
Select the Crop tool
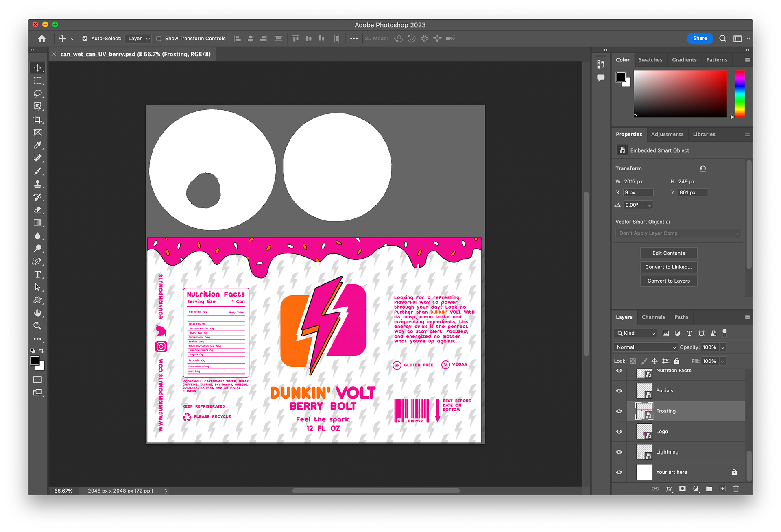[x=37, y=120]
